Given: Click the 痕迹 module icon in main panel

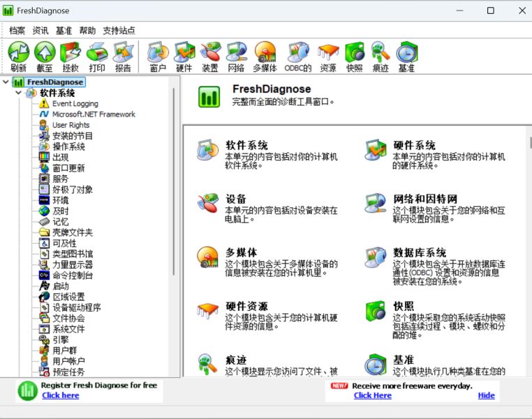Looking at the screenshot, I should (x=207, y=365).
